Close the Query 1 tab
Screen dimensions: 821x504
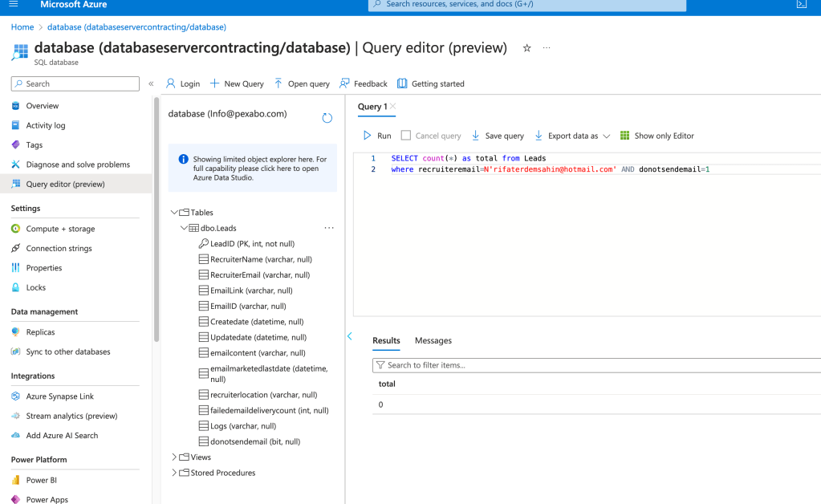[x=392, y=106]
